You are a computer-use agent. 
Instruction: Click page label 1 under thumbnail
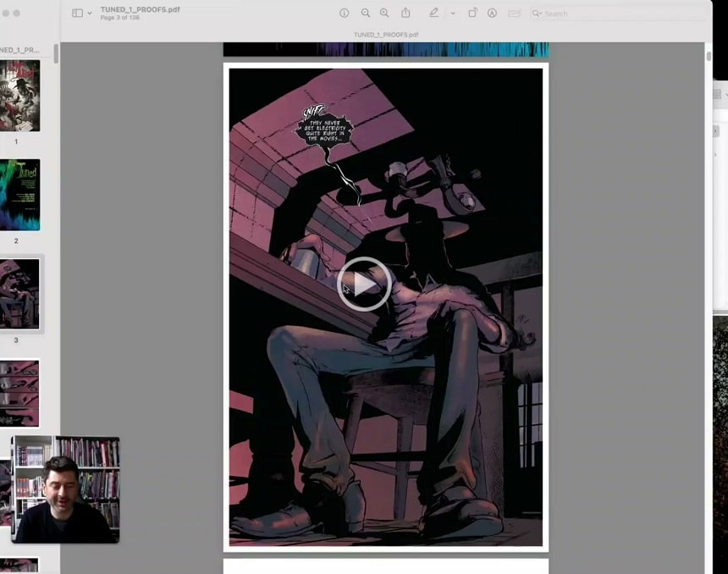(16, 141)
